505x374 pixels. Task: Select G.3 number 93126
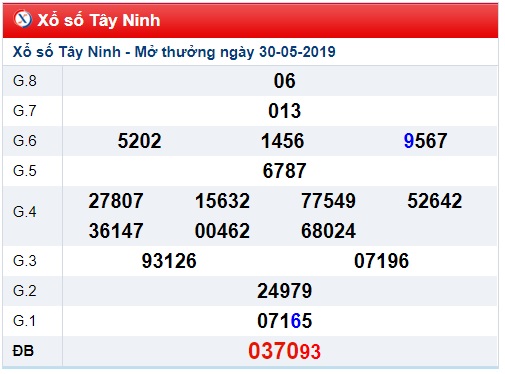click(x=169, y=261)
